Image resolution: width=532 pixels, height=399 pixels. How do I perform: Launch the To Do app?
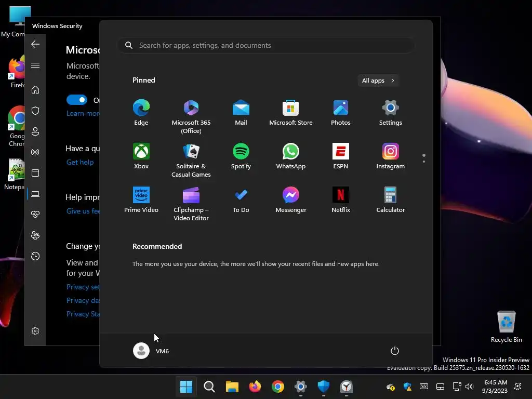click(241, 200)
